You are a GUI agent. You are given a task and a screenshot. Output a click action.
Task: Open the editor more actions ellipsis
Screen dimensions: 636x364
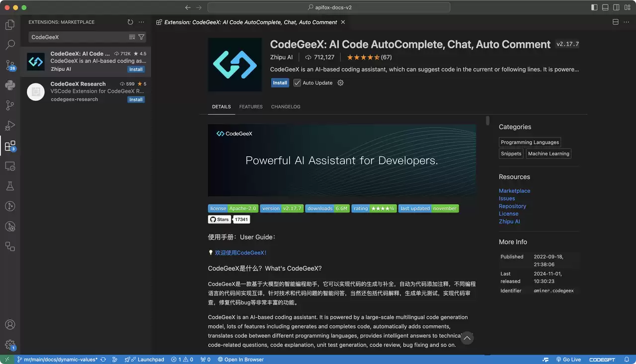coord(627,22)
